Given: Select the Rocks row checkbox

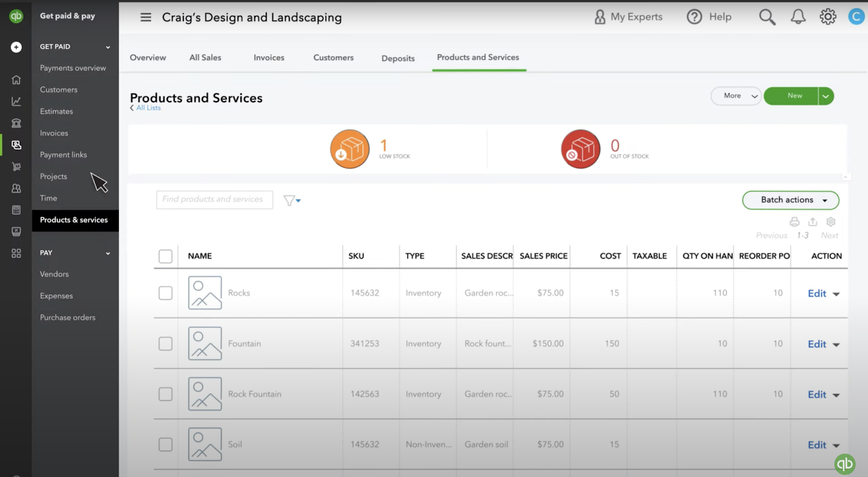Looking at the screenshot, I should click(165, 293).
